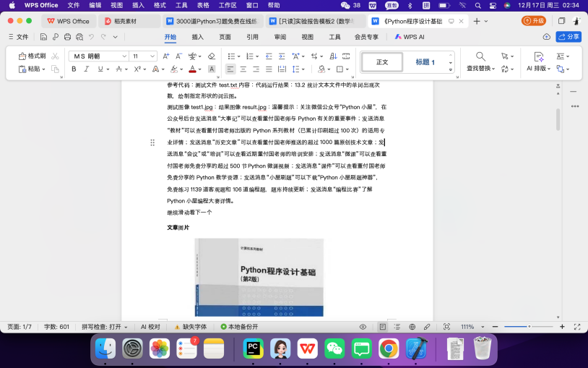Screen dimensions: 588x368
Task: Click the 分享 share button
Action: [x=568, y=37]
